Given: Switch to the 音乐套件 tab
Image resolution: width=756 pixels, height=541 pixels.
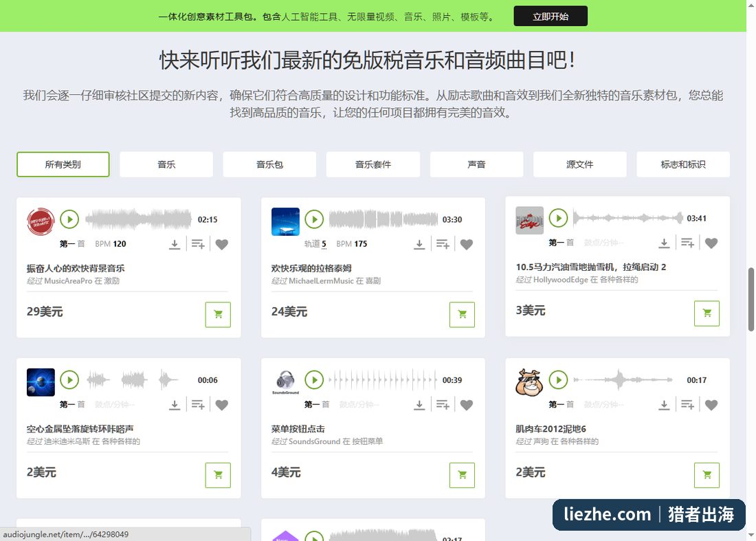Looking at the screenshot, I should coord(373,164).
